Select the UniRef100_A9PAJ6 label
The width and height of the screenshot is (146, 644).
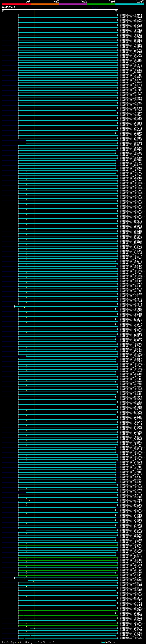click(x=131, y=145)
